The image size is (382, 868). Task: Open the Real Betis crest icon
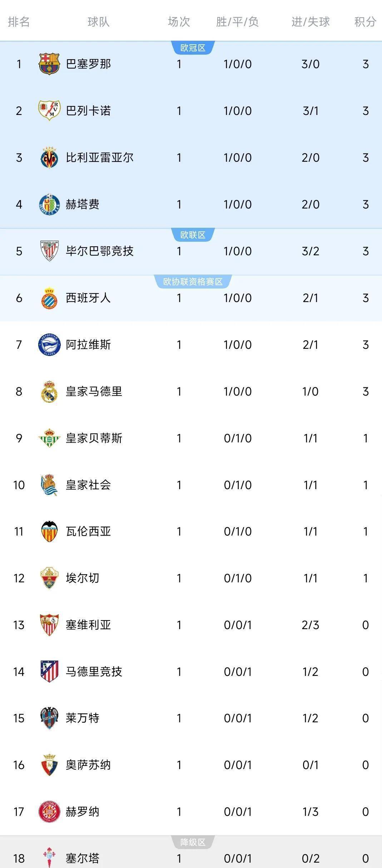click(49, 438)
